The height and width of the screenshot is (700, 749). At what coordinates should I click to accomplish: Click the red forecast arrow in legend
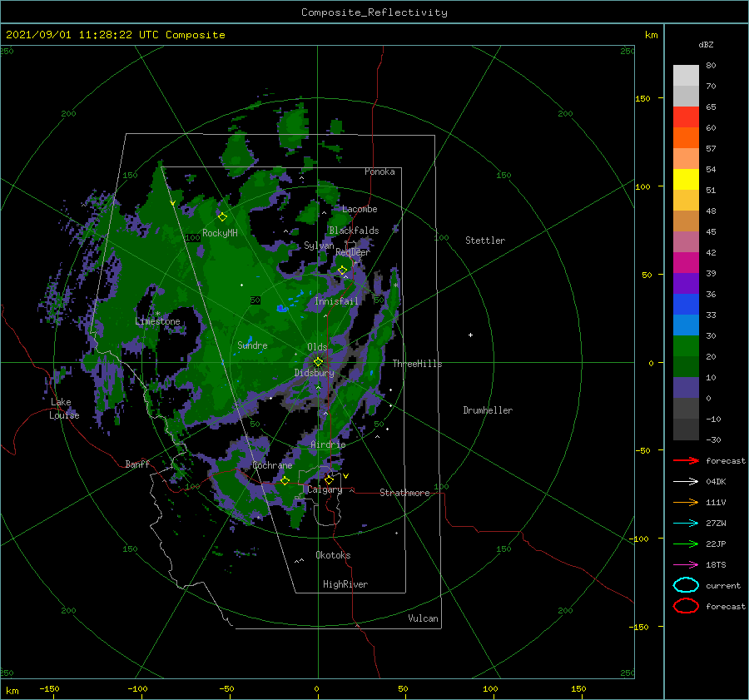[x=686, y=460]
